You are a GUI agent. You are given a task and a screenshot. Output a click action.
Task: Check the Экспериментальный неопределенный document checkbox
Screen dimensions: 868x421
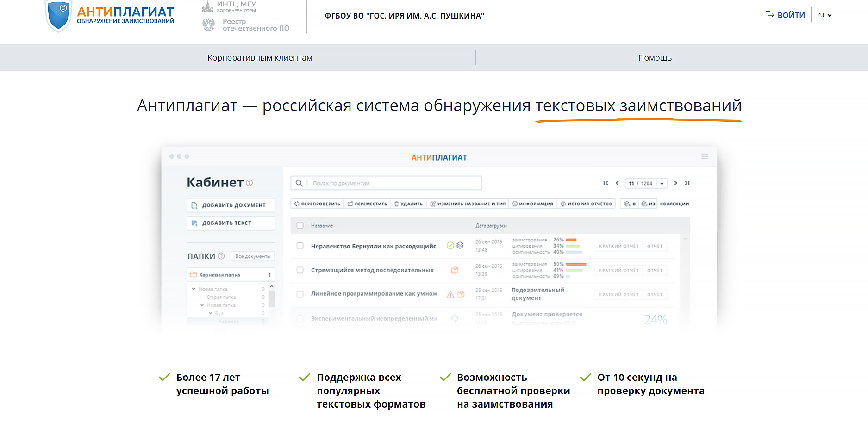[x=300, y=318]
